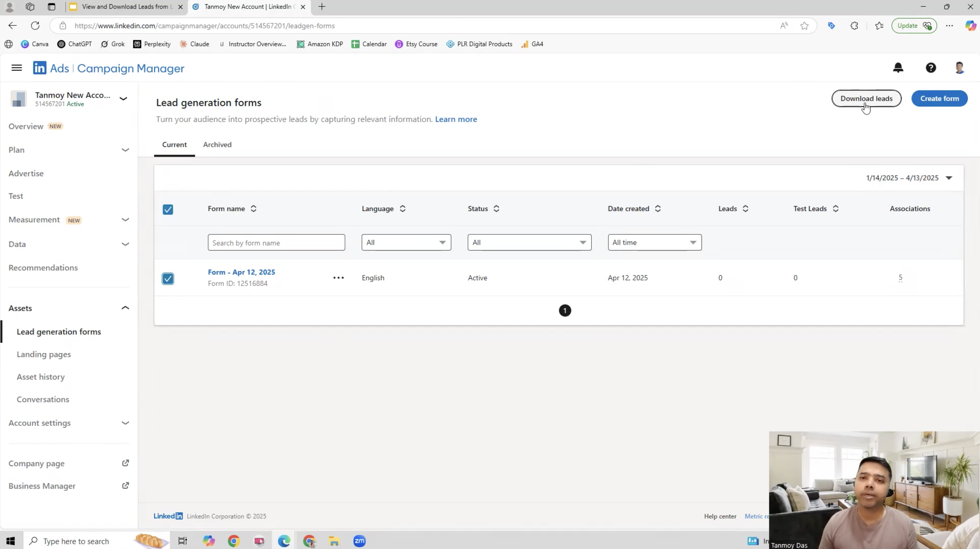Image resolution: width=980 pixels, height=549 pixels.
Task: Sort the Leads column
Action: [745, 208]
